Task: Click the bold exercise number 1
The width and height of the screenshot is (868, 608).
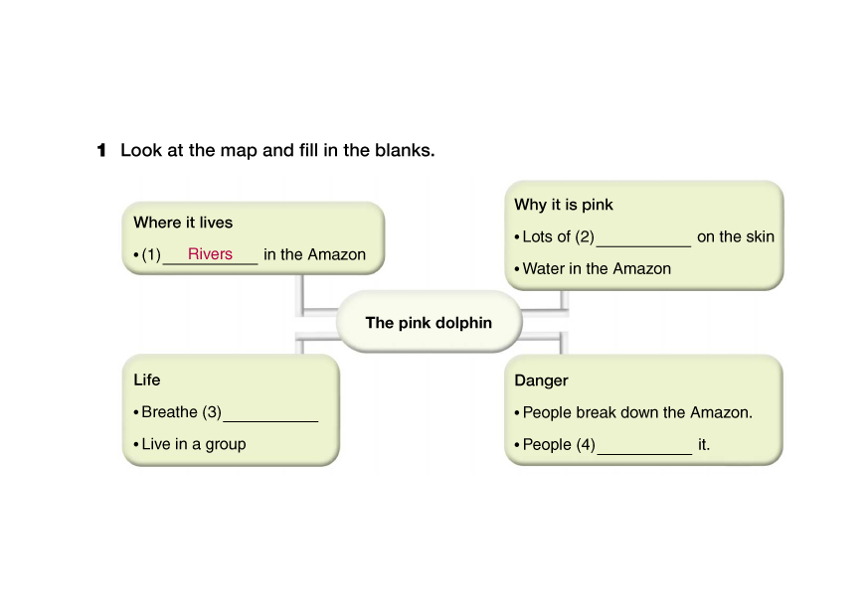Action: (101, 151)
